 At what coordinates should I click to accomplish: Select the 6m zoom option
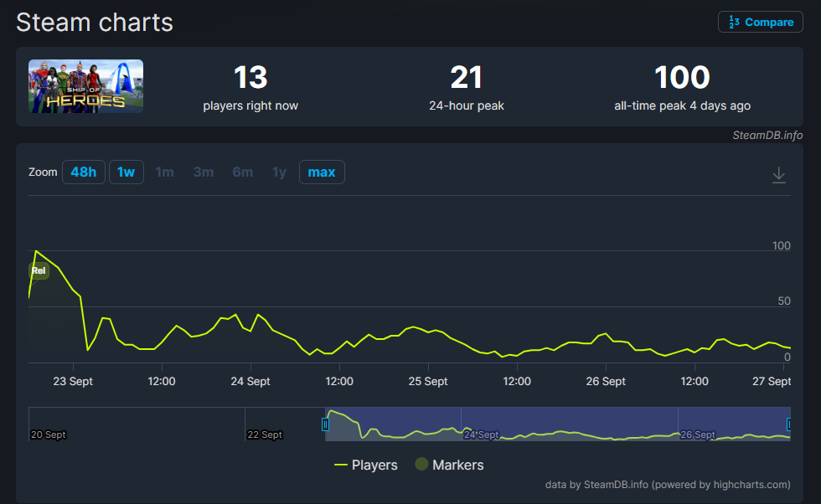(x=242, y=172)
